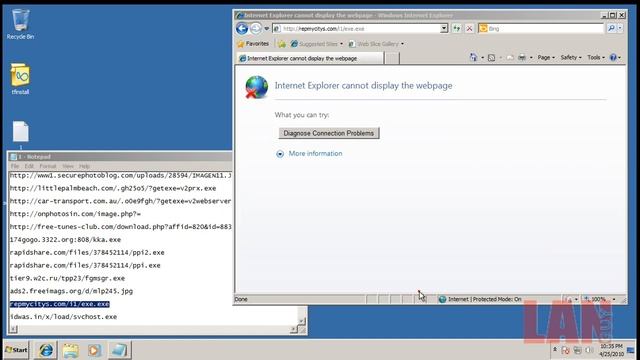This screenshot has height=360, width=640.
Task: Print the page with the printer icon
Action: tap(522, 58)
